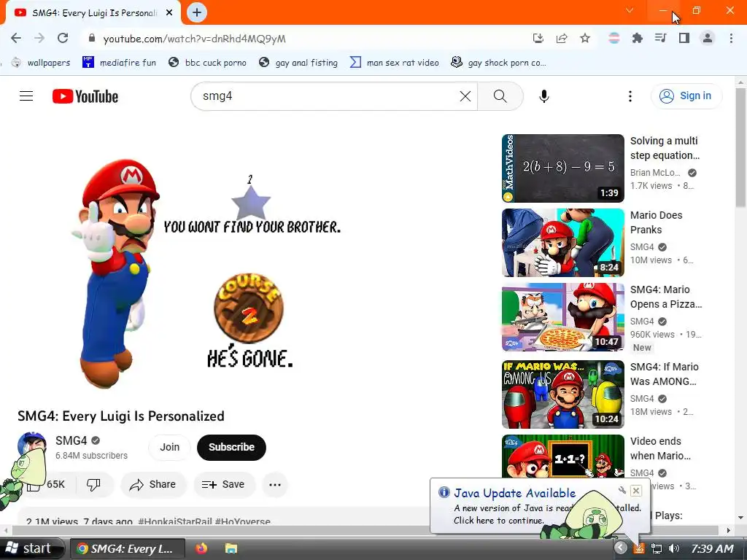747x560 pixels.
Task: Clear the search box text
Action: tap(465, 96)
